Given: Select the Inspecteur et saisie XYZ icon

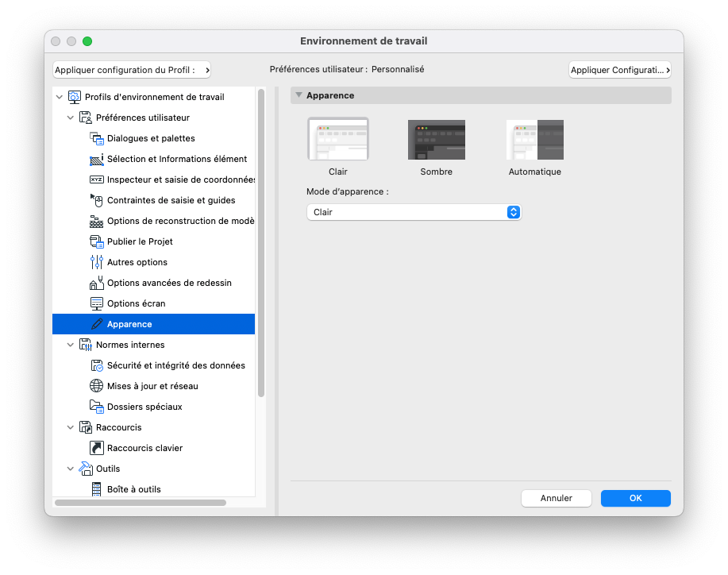Looking at the screenshot, I should [x=97, y=179].
